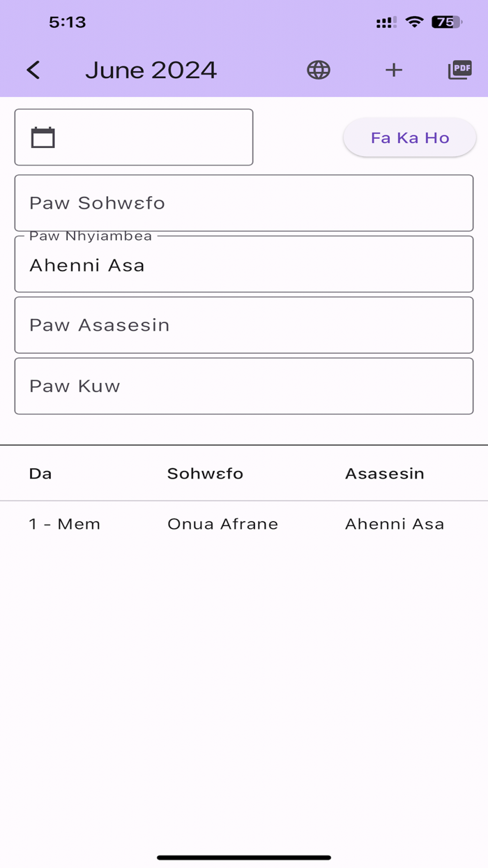The height and width of the screenshot is (868, 488).
Task: Expand the Paw Kuw selector
Action: pos(244,386)
